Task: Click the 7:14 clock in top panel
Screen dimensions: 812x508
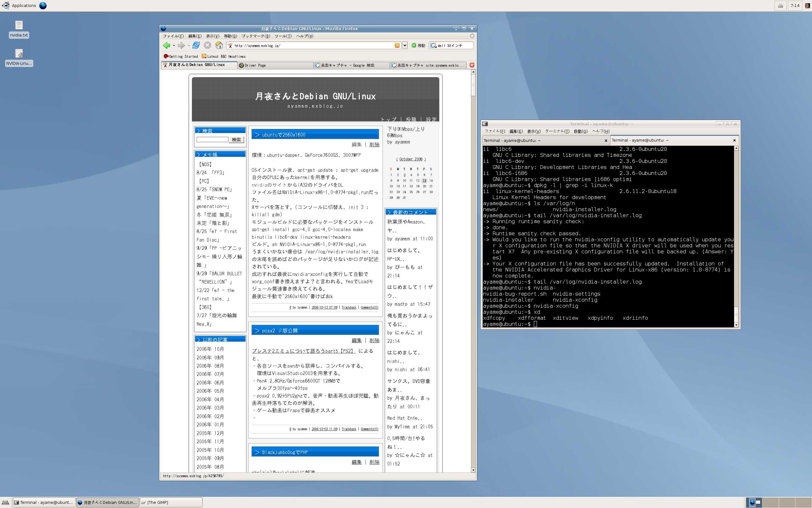Action: click(x=795, y=5)
